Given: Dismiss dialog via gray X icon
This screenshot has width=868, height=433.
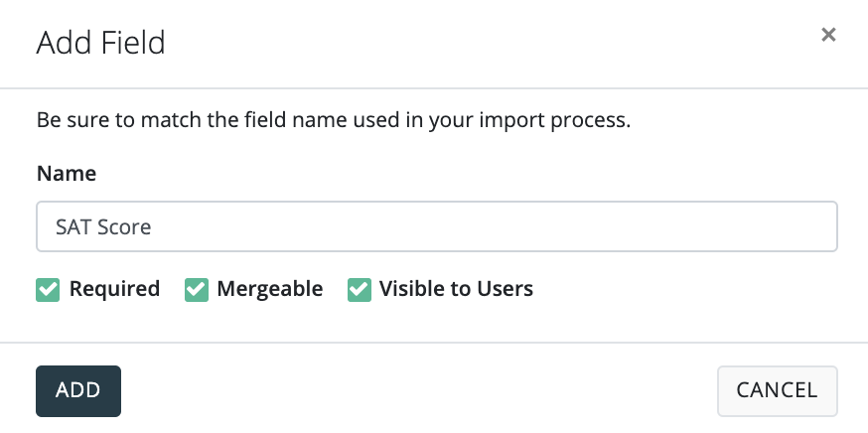Looking at the screenshot, I should pyautogui.click(x=828, y=36).
